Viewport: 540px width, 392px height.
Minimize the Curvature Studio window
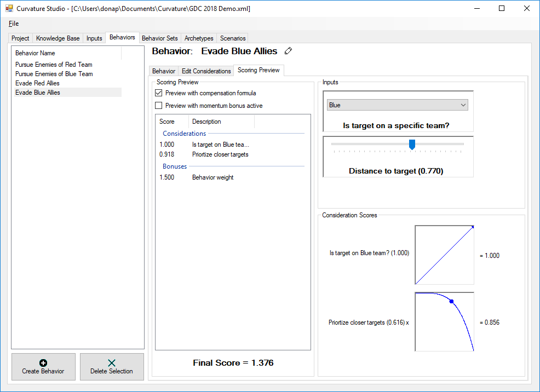pos(477,8)
